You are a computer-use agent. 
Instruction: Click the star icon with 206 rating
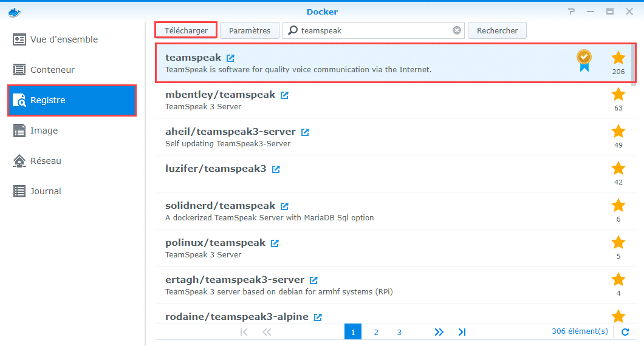(x=618, y=58)
